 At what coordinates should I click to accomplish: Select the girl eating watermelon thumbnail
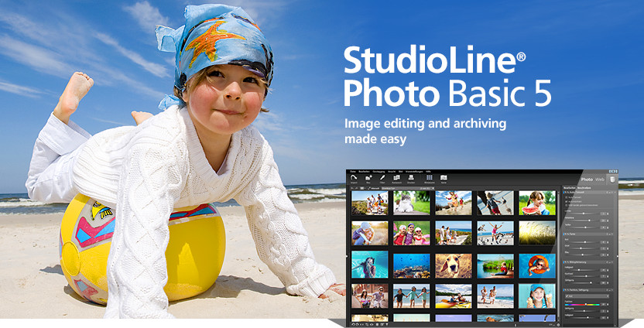pos(537,203)
